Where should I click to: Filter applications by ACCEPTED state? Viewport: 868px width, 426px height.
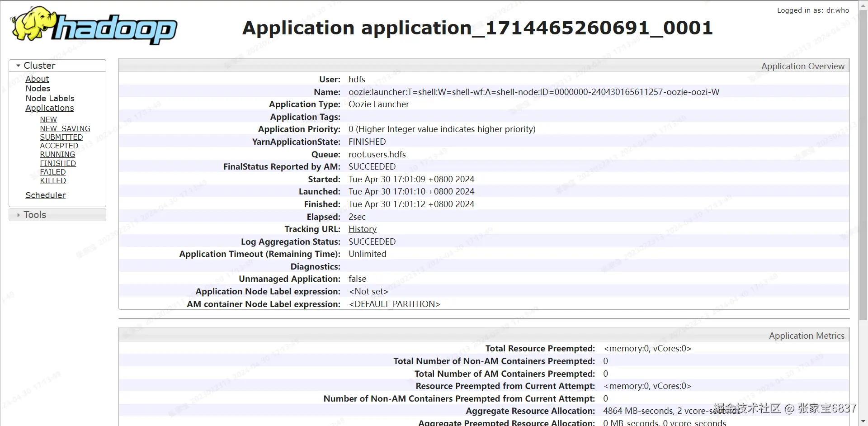coord(59,146)
